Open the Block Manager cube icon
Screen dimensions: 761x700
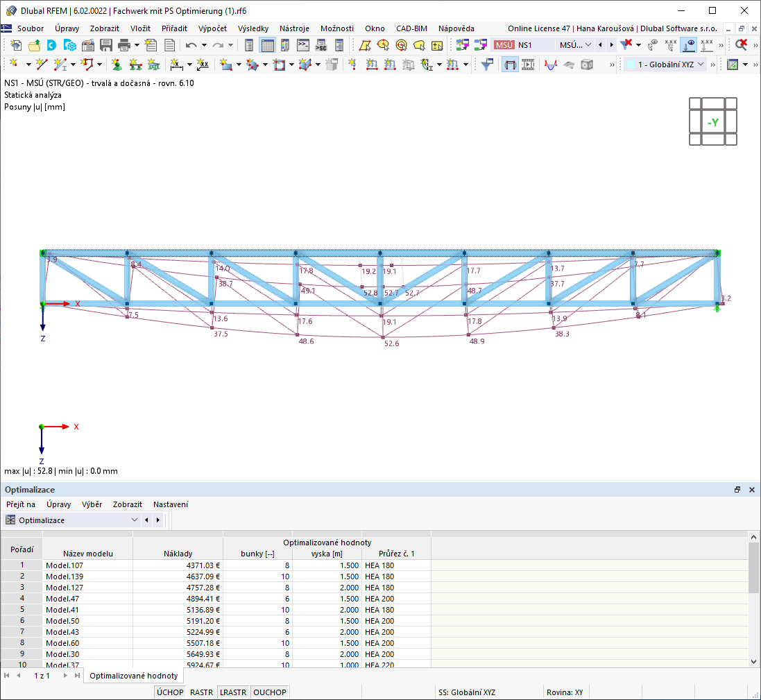[x=70, y=45]
